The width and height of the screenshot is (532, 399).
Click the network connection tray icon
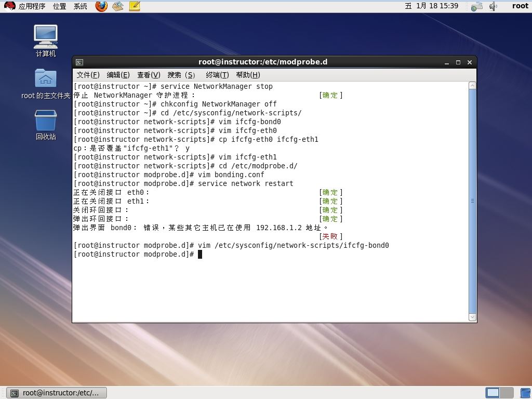(x=477, y=6)
